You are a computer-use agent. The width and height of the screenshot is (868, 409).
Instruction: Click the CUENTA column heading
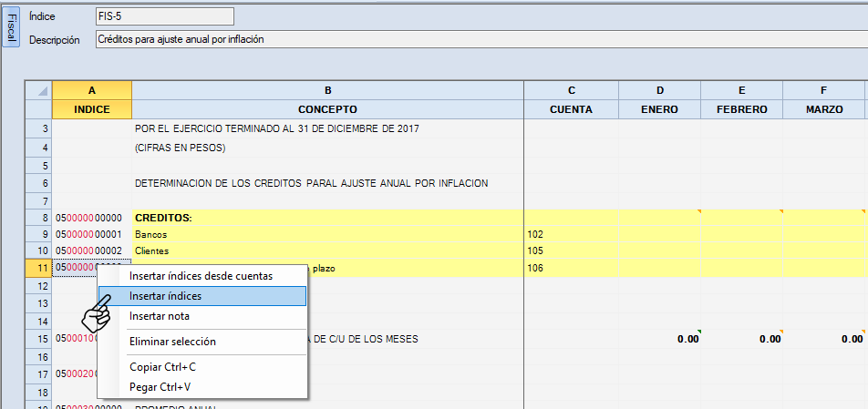pos(571,109)
